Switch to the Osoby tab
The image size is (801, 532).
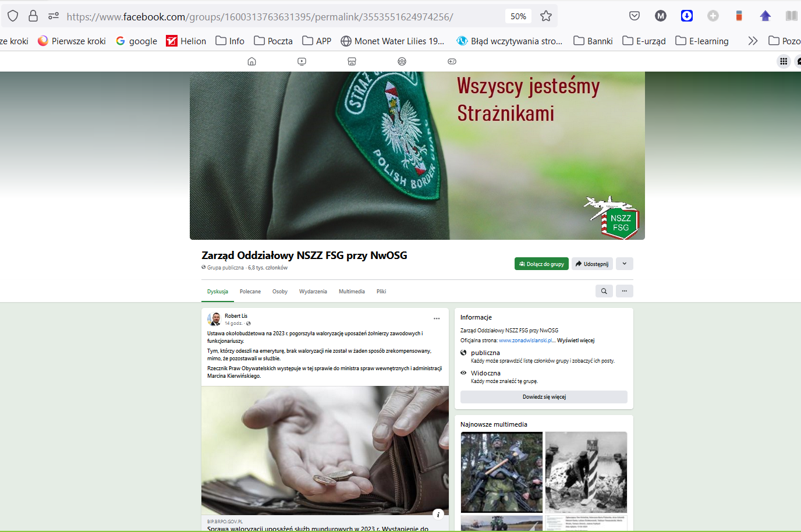[280, 292]
